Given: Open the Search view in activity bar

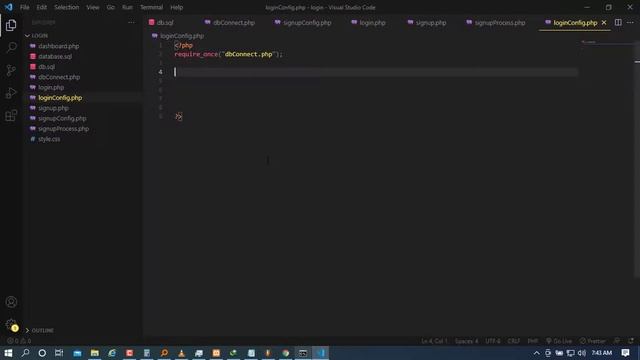Looking at the screenshot, I should 11,47.
